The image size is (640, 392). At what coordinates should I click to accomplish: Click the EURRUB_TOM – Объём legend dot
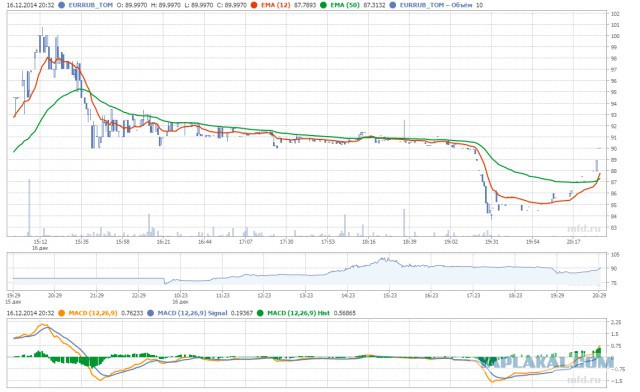click(x=393, y=5)
